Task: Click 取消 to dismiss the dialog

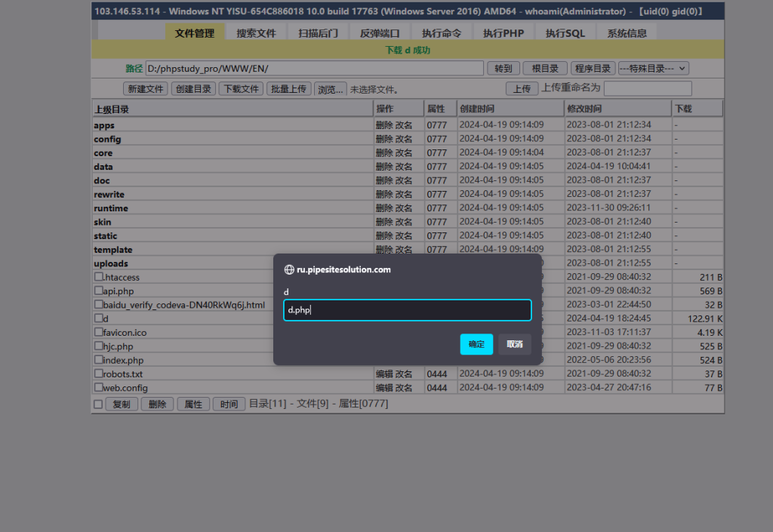Action: pyautogui.click(x=515, y=344)
